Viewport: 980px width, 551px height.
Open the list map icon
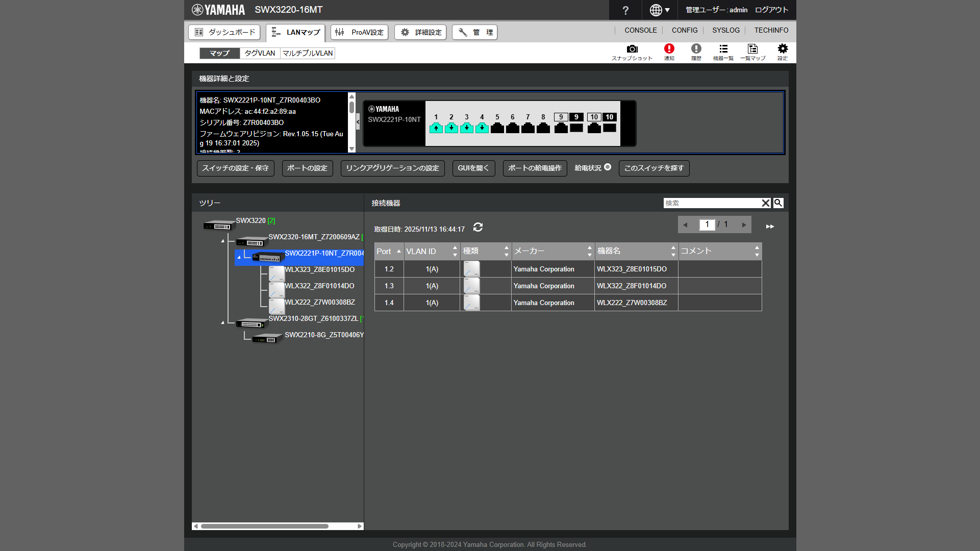[x=752, y=49]
